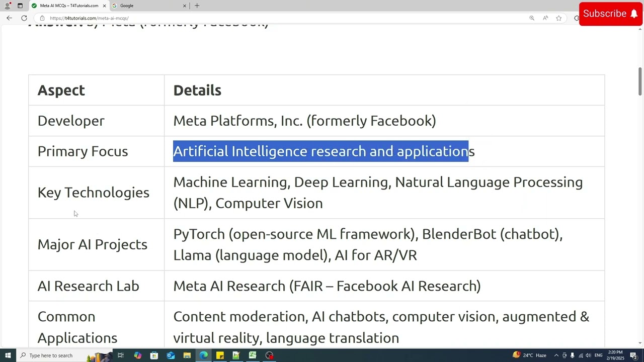Click the site info lock icon
This screenshot has width=644, height=362.
click(x=42, y=18)
